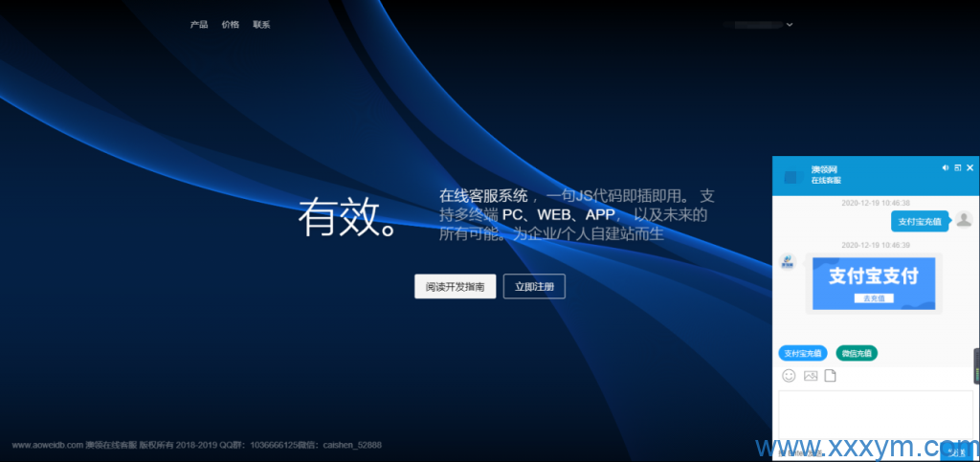Open the emoji picker in chat
This screenshot has height=462, width=980.
[x=790, y=376]
